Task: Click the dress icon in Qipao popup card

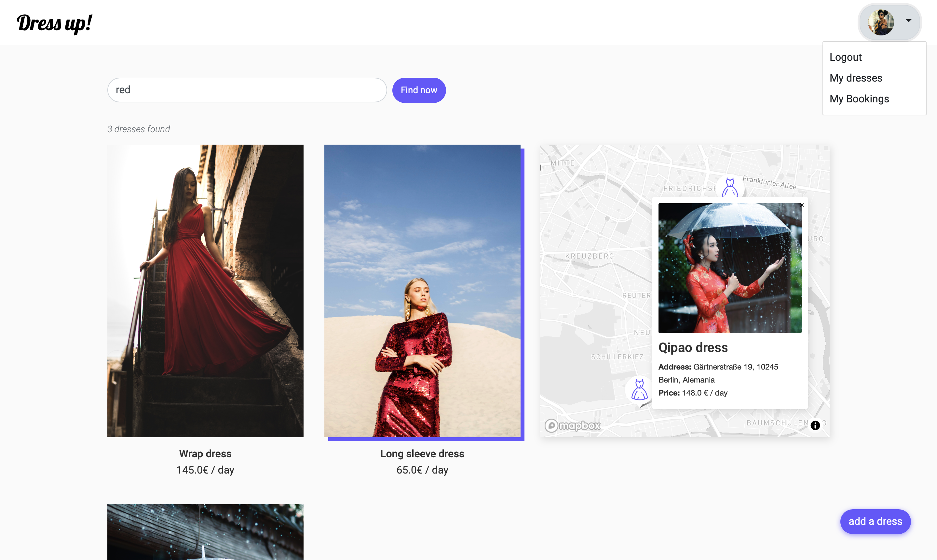Action: coord(639,389)
